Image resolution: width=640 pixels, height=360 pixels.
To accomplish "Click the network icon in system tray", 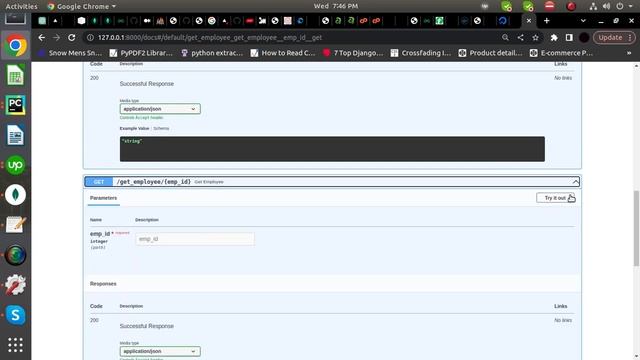I will click(593, 6).
